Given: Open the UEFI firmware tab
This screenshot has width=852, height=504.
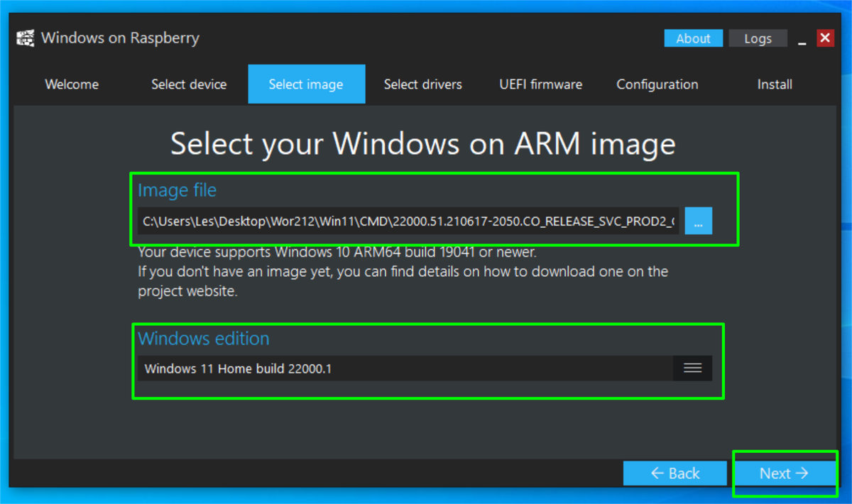Looking at the screenshot, I should 540,84.
